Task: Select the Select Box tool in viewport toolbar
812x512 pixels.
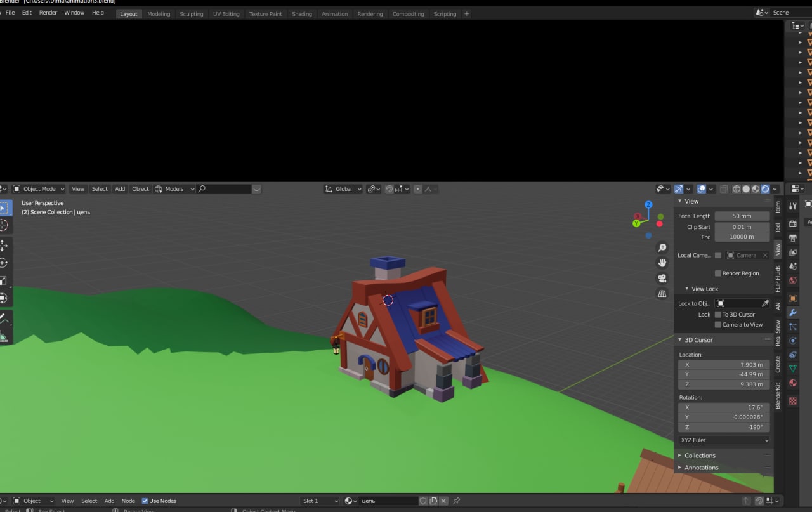Action: 3,207
